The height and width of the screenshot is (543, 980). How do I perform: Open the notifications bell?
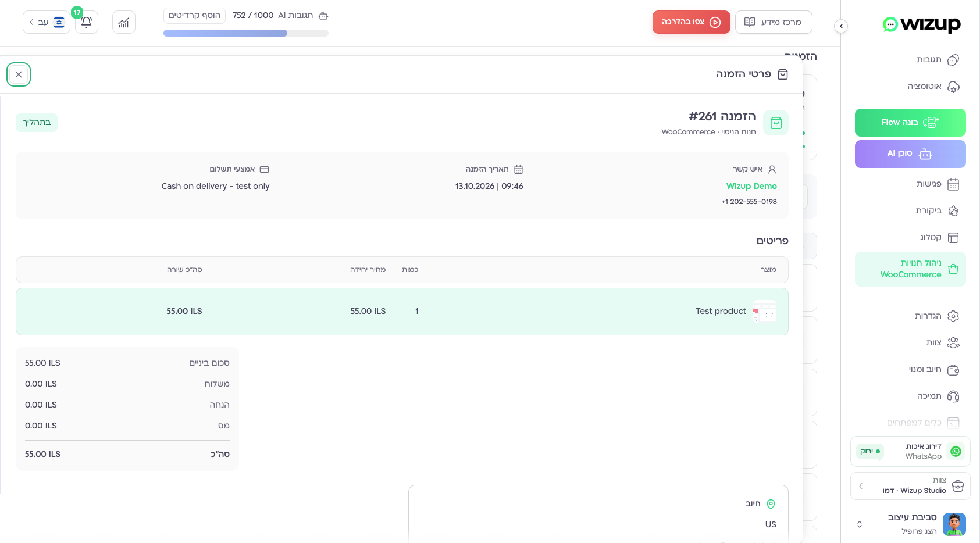pyautogui.click(x=87, y=22)
